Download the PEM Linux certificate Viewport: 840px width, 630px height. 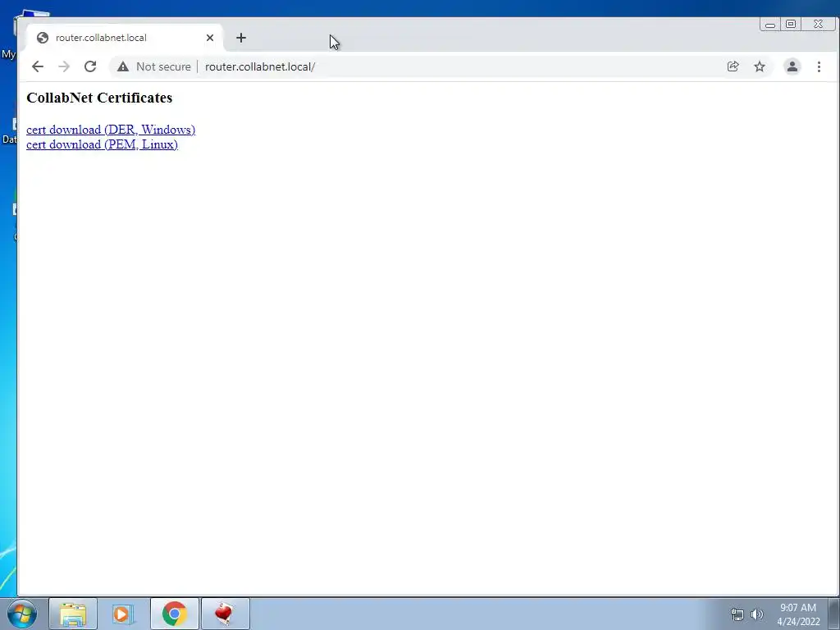[x=102, y=144]
